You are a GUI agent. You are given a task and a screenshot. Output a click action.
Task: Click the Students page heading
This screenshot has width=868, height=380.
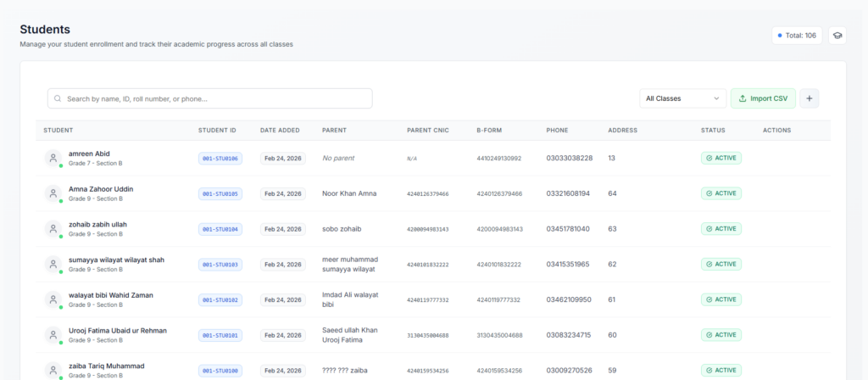pyautogui.click(x=45, y=30)
